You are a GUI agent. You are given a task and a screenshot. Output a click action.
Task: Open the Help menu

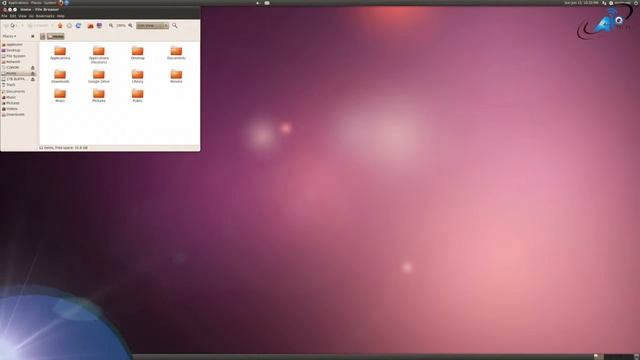(61, 16)
